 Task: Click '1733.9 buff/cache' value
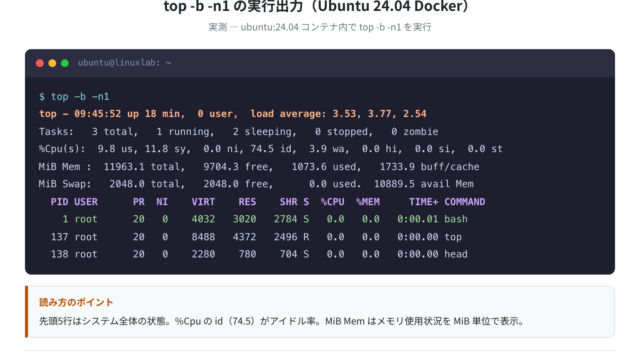pos(429,167)
